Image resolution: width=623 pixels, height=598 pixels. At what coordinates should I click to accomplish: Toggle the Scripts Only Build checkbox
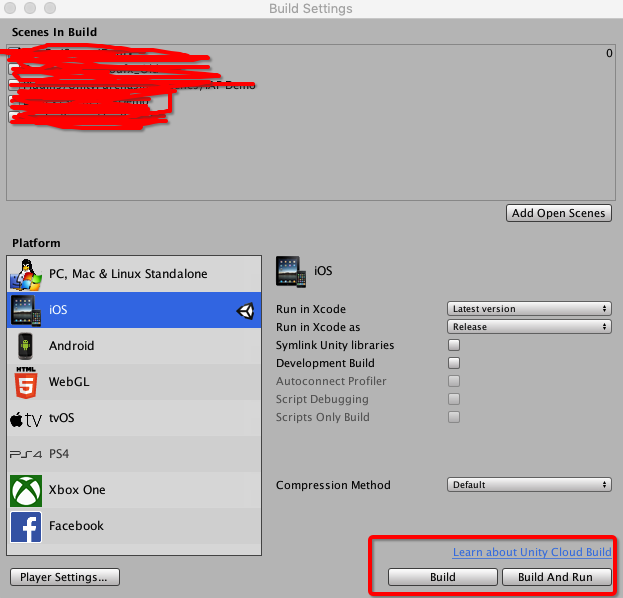coord(454,417)
